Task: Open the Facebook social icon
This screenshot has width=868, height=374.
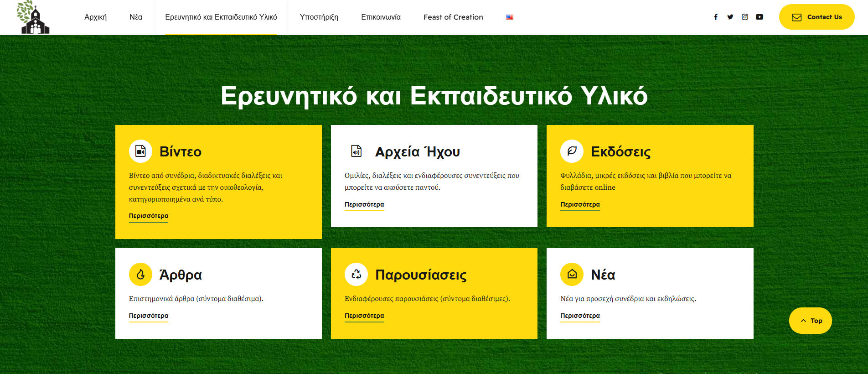Action: coord(716,17)
